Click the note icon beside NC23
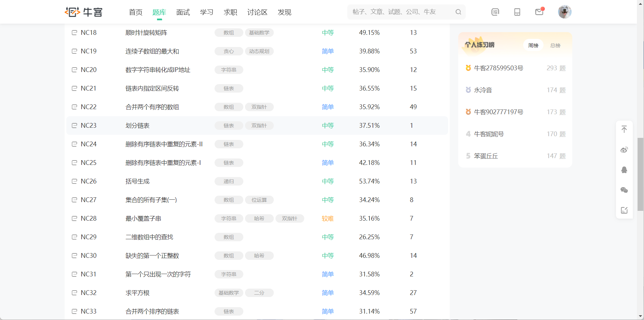Screen dimensions: 644x320 pos(74,125)
